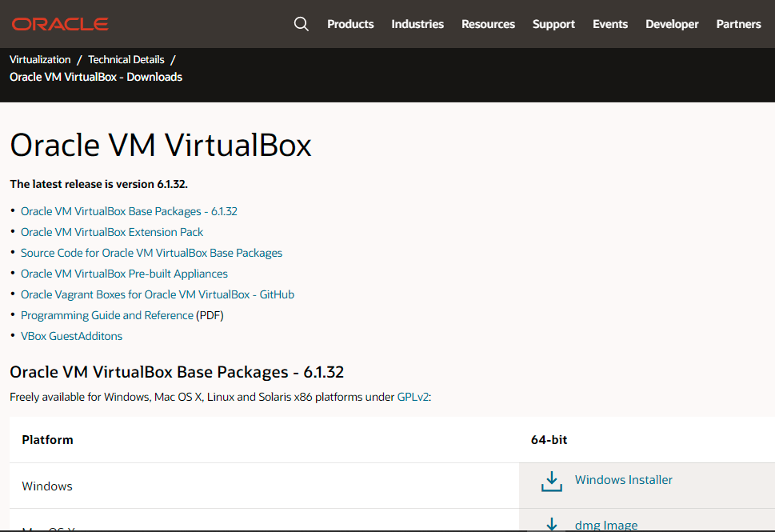Screen dimensions: 775x532
Task: Open the Support menu
Action: coord(553,24)
